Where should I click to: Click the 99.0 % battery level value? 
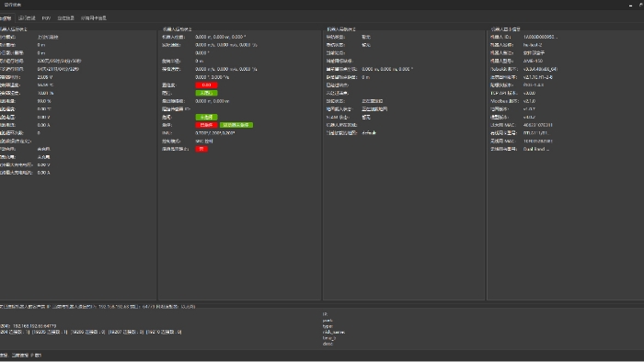point(44,101)
